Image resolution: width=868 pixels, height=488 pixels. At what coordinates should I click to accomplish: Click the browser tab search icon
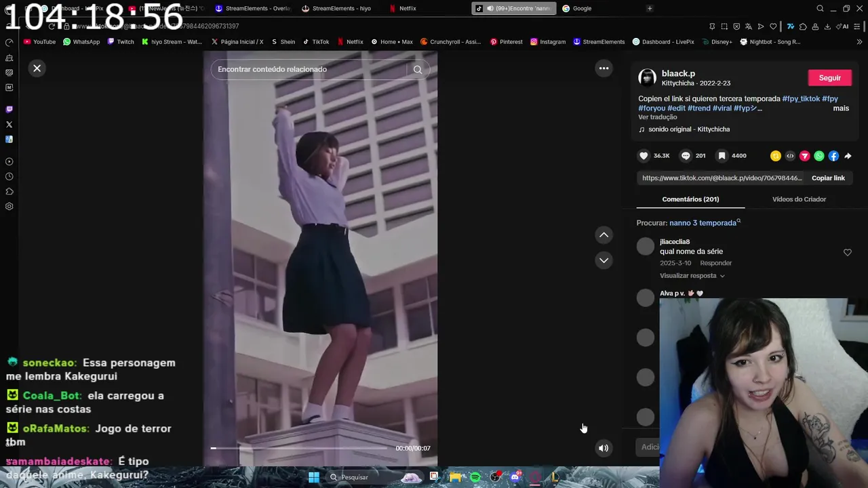820,8
